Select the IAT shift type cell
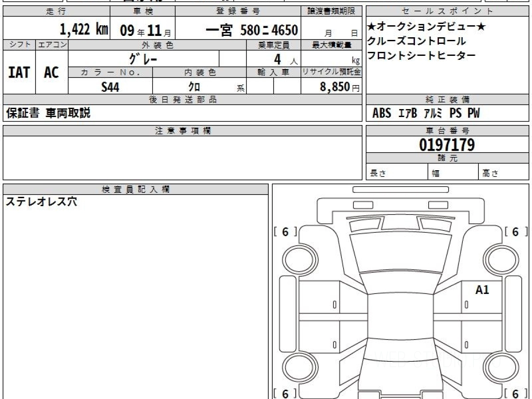 click(x=19, y=72)
